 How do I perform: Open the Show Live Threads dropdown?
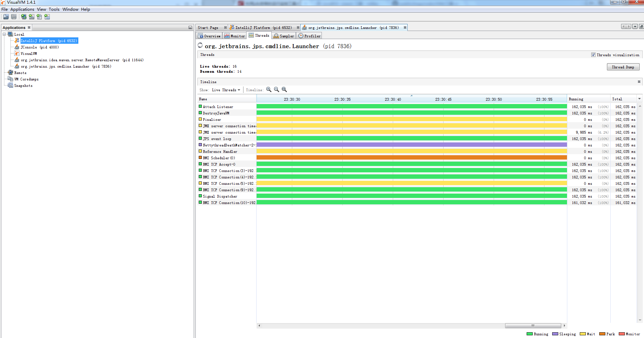(226, 90)
